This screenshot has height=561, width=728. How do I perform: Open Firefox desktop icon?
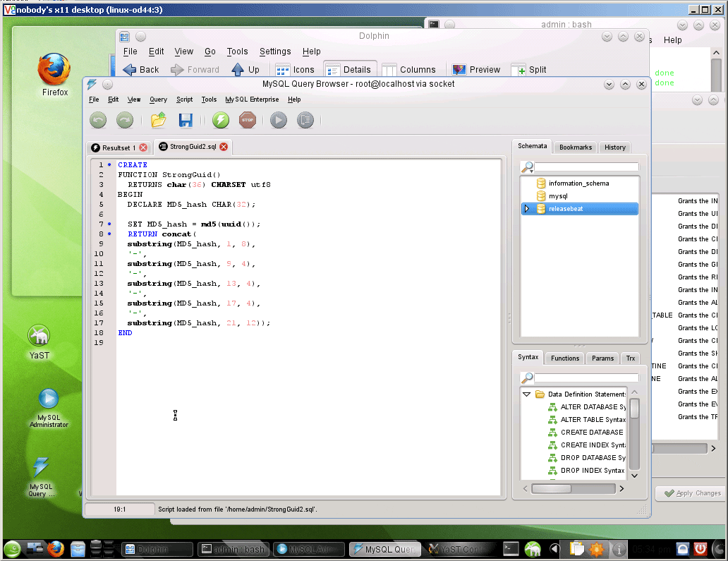pos(54,74)
